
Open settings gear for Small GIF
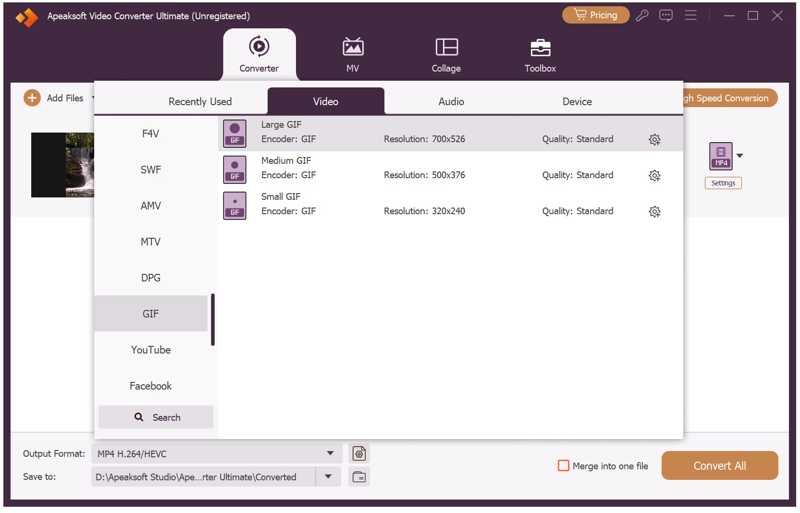point(654,212)
